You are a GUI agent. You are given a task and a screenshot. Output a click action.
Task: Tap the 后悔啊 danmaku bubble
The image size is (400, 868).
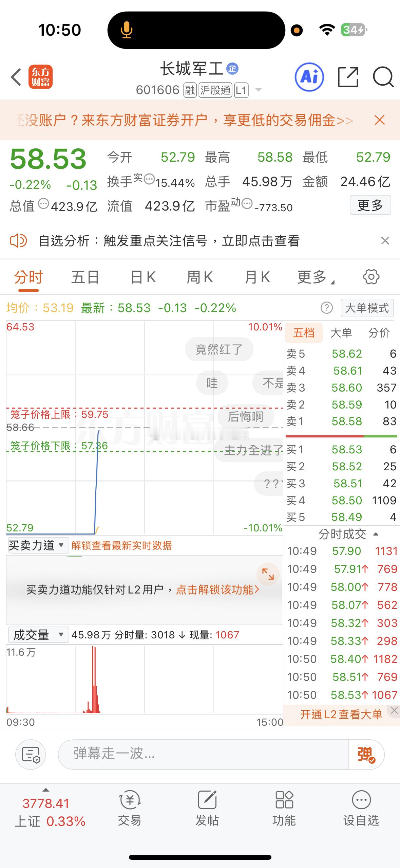point(245,416)
